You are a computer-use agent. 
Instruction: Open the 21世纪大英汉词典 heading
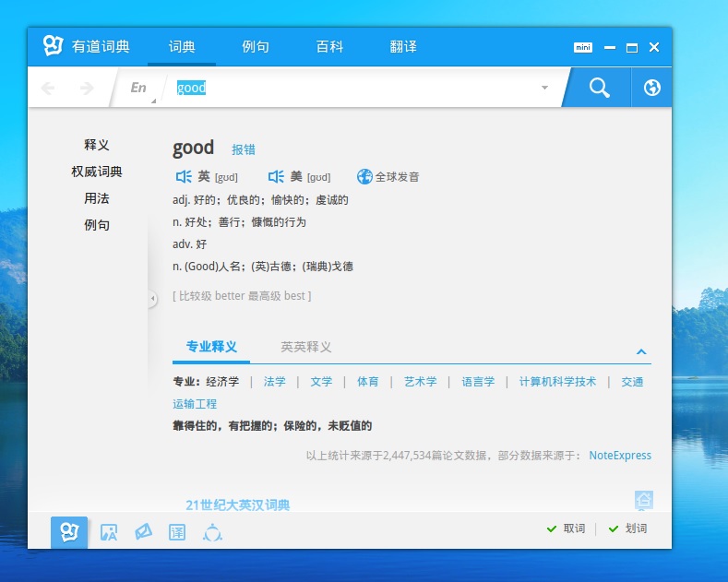click(238, 505)
